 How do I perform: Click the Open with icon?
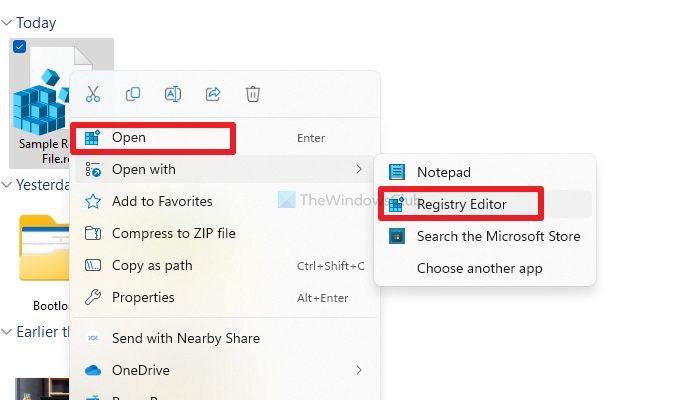pos(93,169)
